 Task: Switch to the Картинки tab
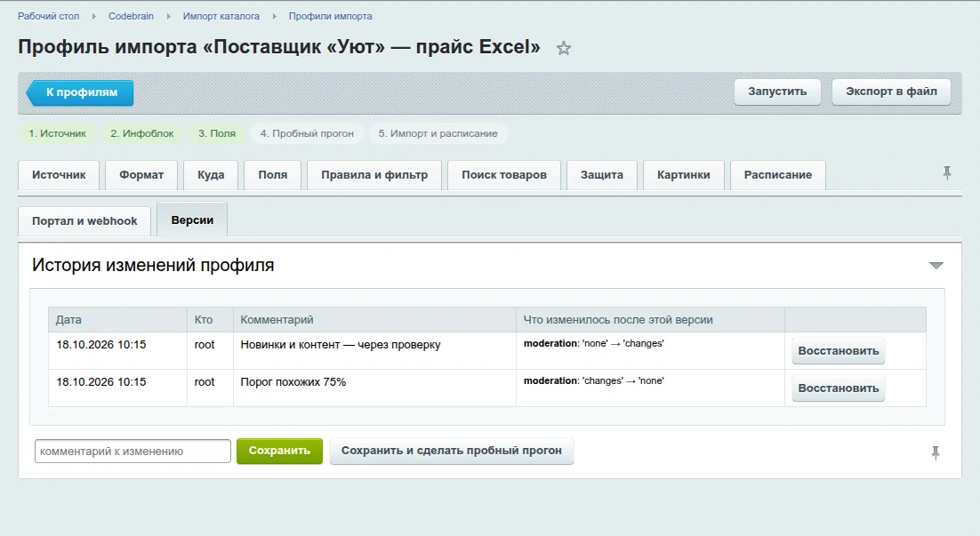pyautogui.click(x=683, y=175)
